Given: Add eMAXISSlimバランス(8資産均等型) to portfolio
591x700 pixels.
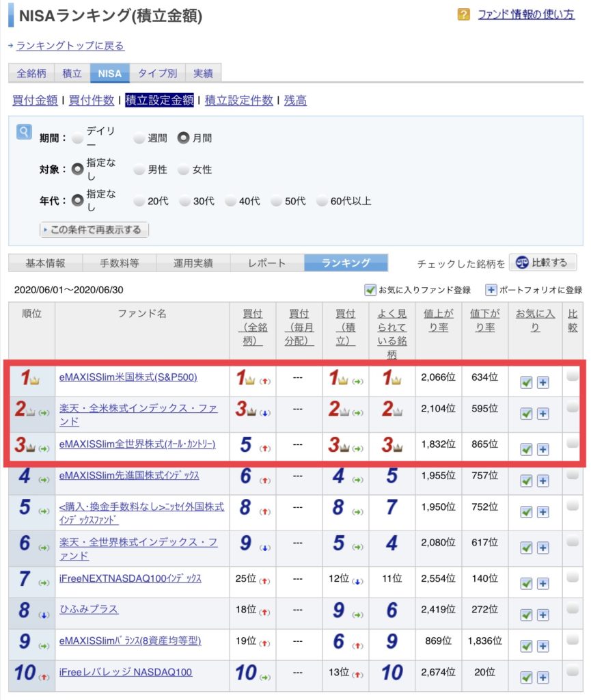Looking at the screenshot, I should (x=542, y=646).
